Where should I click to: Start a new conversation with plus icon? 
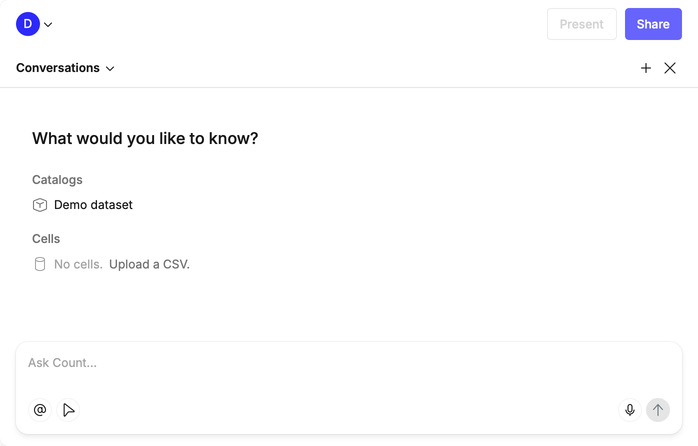click(646, 68)
